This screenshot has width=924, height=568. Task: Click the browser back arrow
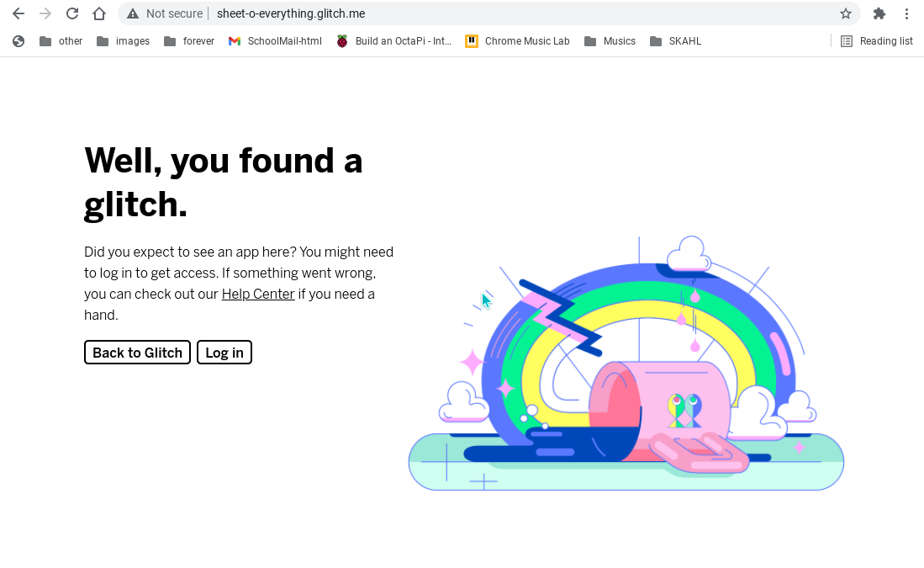pos(18,13)
